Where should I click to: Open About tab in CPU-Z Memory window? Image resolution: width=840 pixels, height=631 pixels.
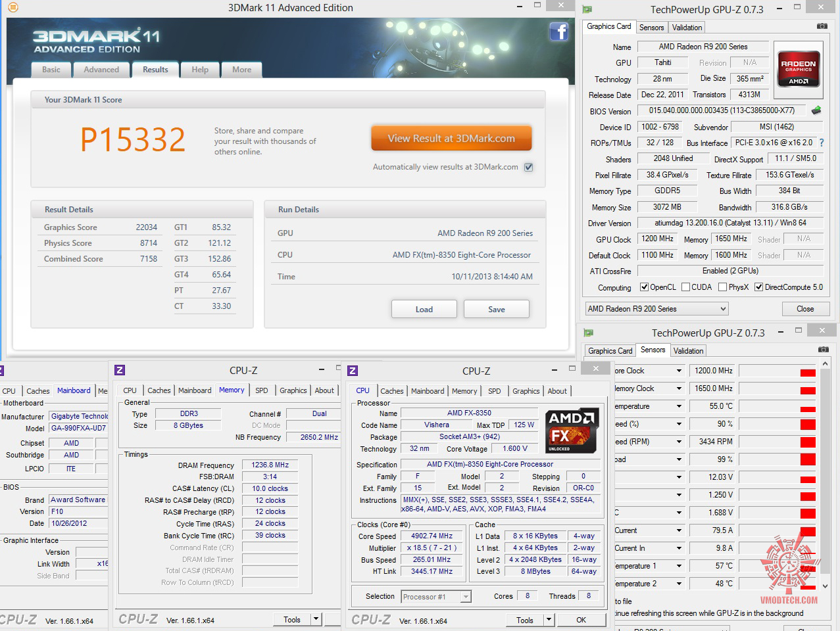pyautogui.click(x=324, y=390)
